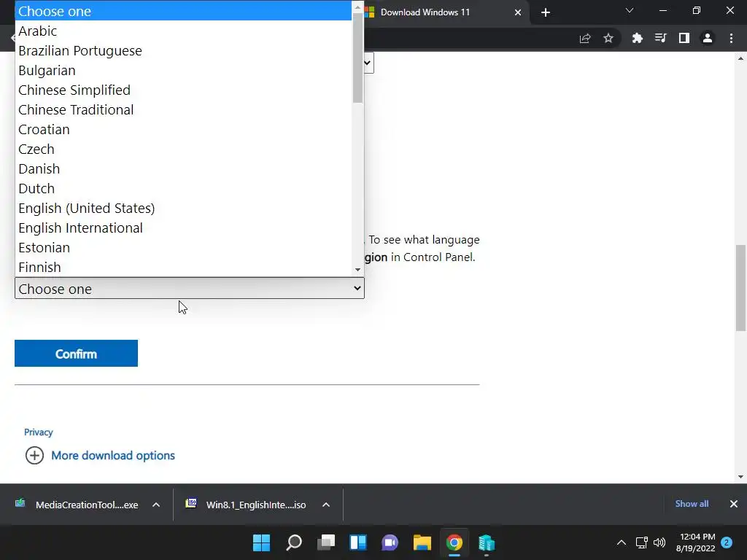Select Chinese Simplified option

183,90
